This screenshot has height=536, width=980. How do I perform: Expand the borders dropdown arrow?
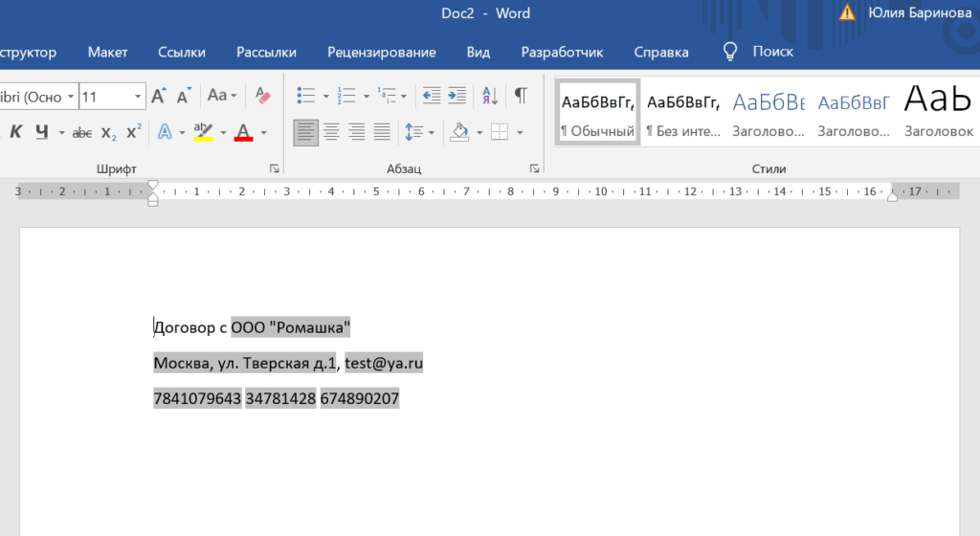click(x=520, y=132)
